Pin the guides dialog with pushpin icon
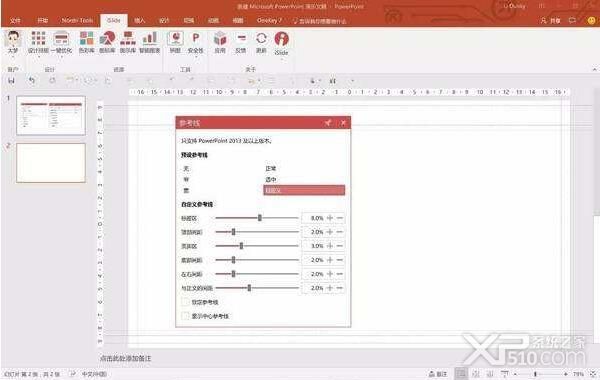 [x=328, y=123]
